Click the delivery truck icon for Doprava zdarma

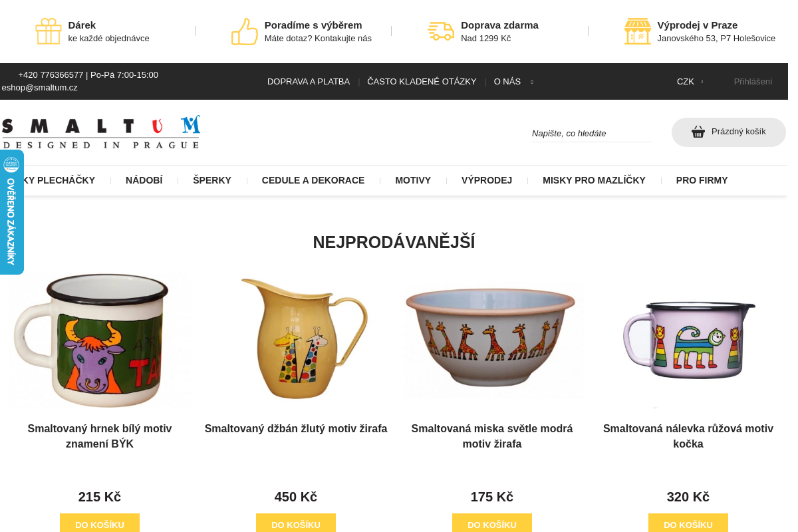pyautogui.click(x=441, y=31)
